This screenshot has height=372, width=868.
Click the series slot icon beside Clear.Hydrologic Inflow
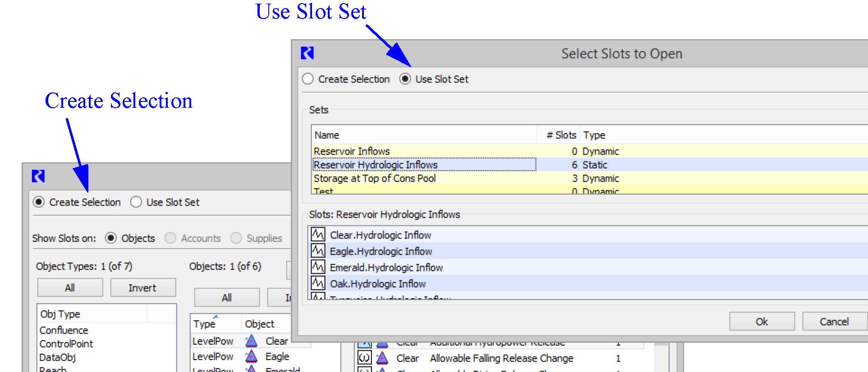[318, 234]
